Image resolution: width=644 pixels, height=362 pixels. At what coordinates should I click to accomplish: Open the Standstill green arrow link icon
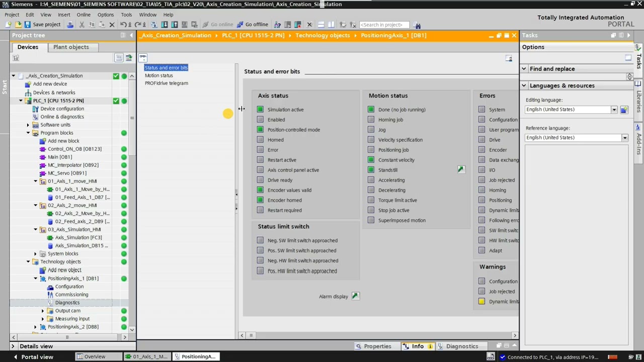(461, 169)
